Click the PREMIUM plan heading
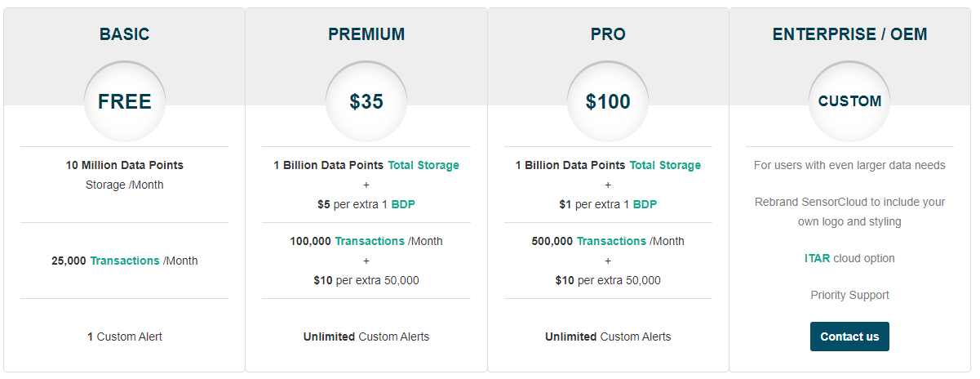Viewport: 980px width, 379px height. [366, 34]
